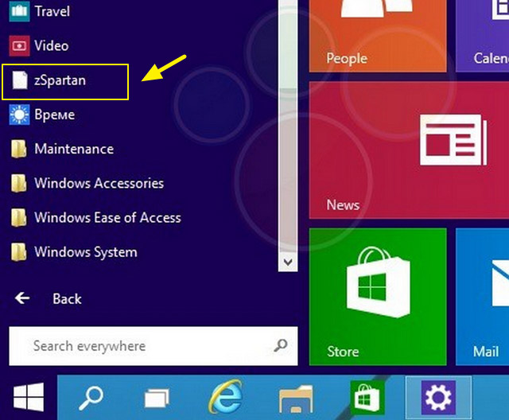Open the Време weather app
Viewport: 509px width, 420px height.
click(54, 115)
